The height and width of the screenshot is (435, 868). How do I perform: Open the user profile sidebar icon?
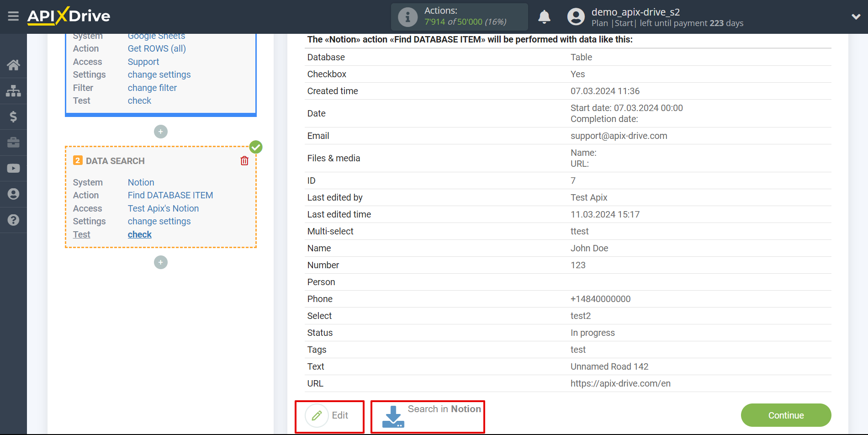(13, 194)
